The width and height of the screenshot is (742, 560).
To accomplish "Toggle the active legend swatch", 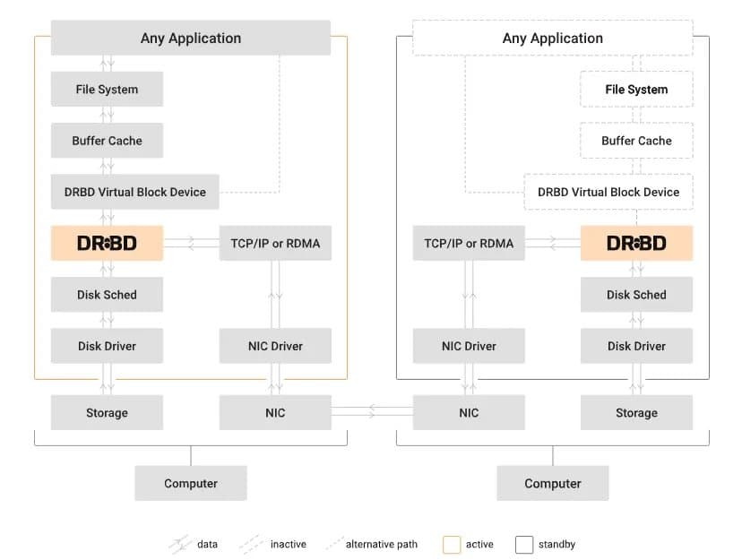I will click(451, 544).
